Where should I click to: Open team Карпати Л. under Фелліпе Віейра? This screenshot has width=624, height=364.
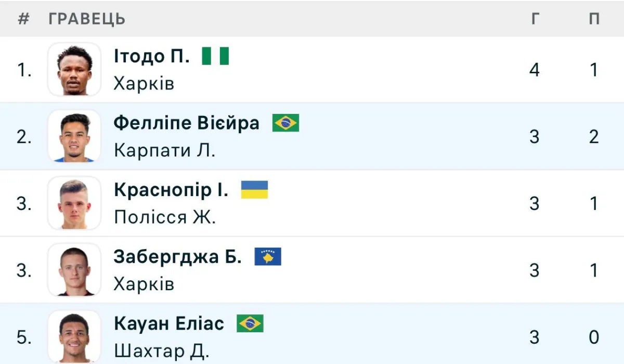tap(164, 151)
